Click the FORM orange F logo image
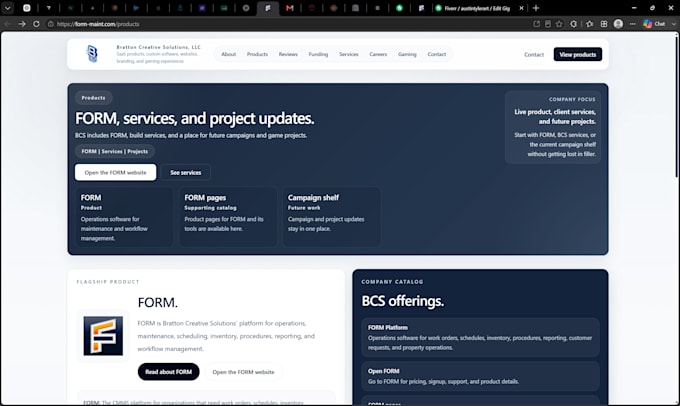This screenshot has height=406, width=680. 103,336
